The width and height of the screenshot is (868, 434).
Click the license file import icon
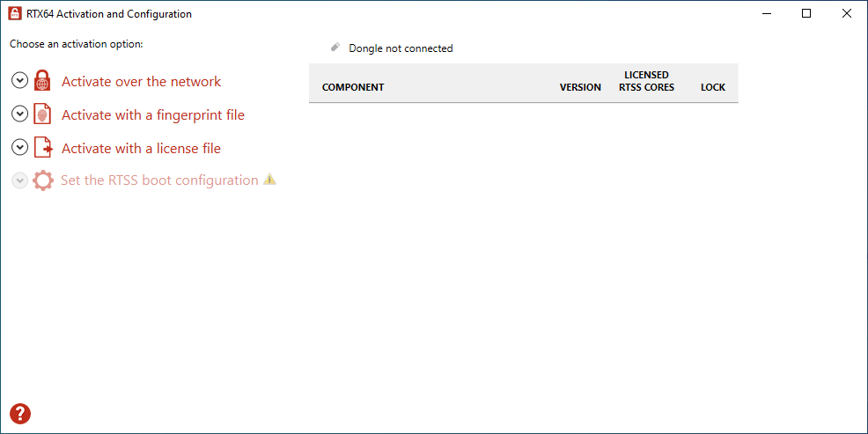pos(43,149)
